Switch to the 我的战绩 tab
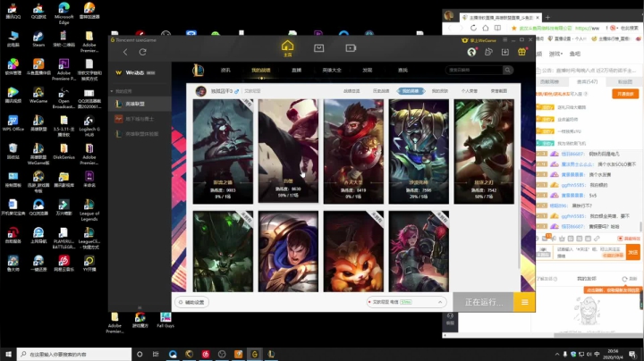Screen dimensions: 644x361 tap(261, 71)
